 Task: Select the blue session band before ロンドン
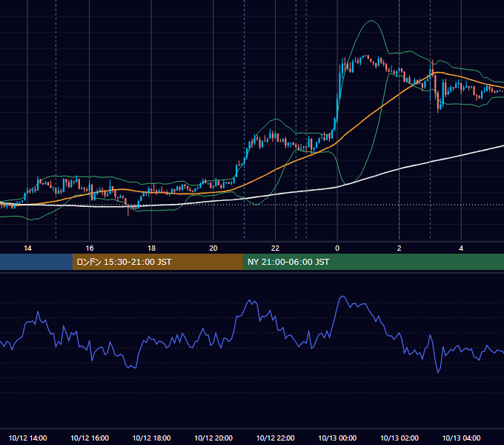(36, 262)
